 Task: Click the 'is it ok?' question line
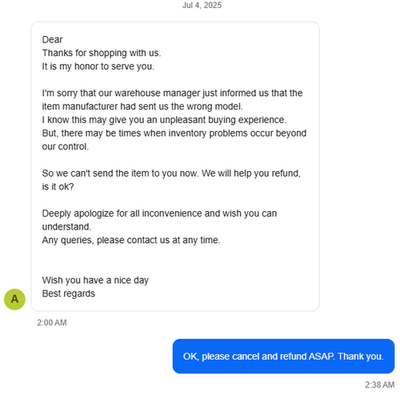point(58,187)
